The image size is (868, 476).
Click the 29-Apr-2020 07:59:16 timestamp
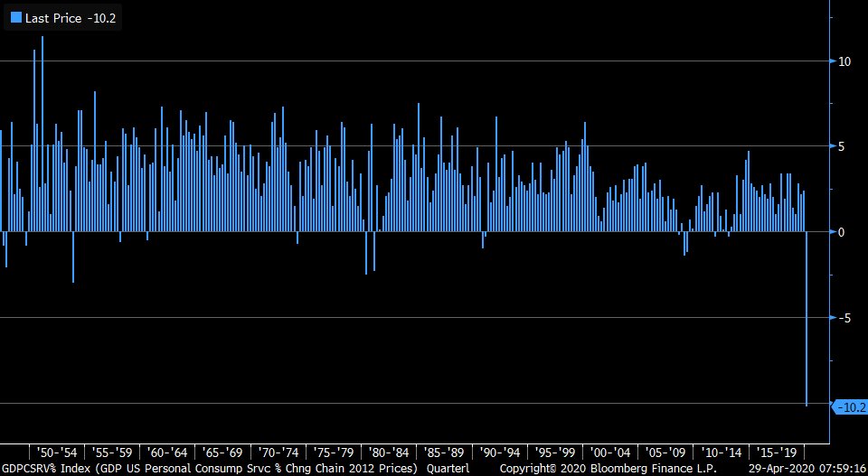point(807,468)
